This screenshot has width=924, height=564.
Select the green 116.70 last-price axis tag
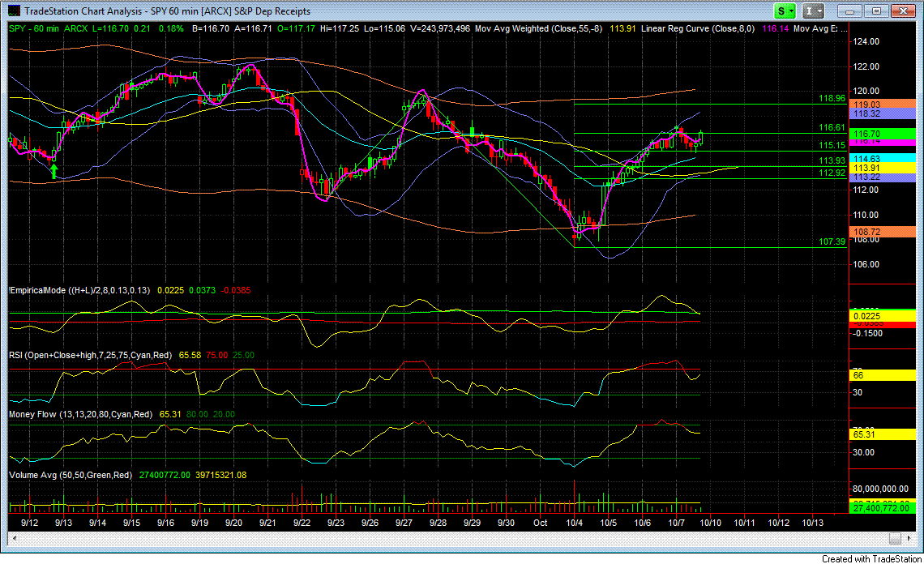[882, 134]
